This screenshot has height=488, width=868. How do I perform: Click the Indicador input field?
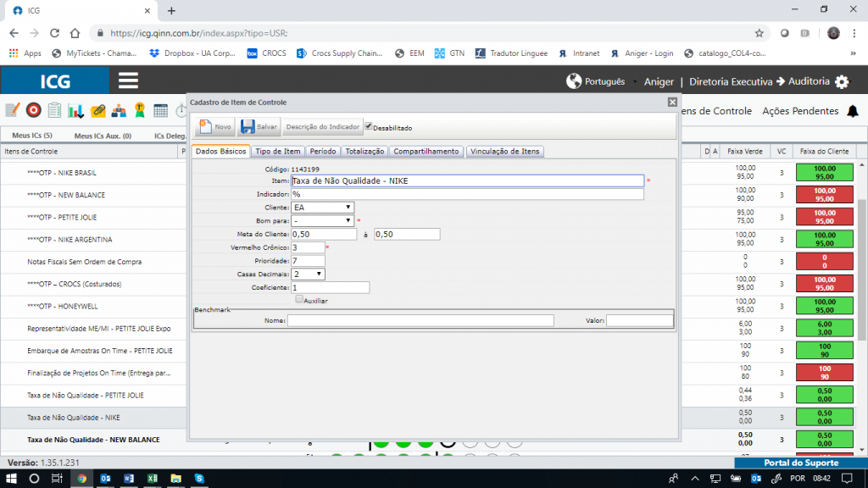pyautogui.click(x=467, y=194)
